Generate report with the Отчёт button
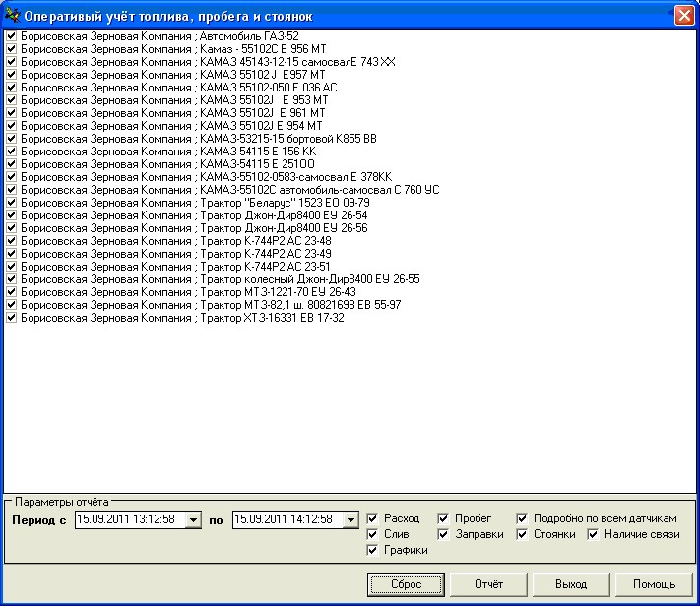Viewport: 700px width, 606px height. point(489,584)
